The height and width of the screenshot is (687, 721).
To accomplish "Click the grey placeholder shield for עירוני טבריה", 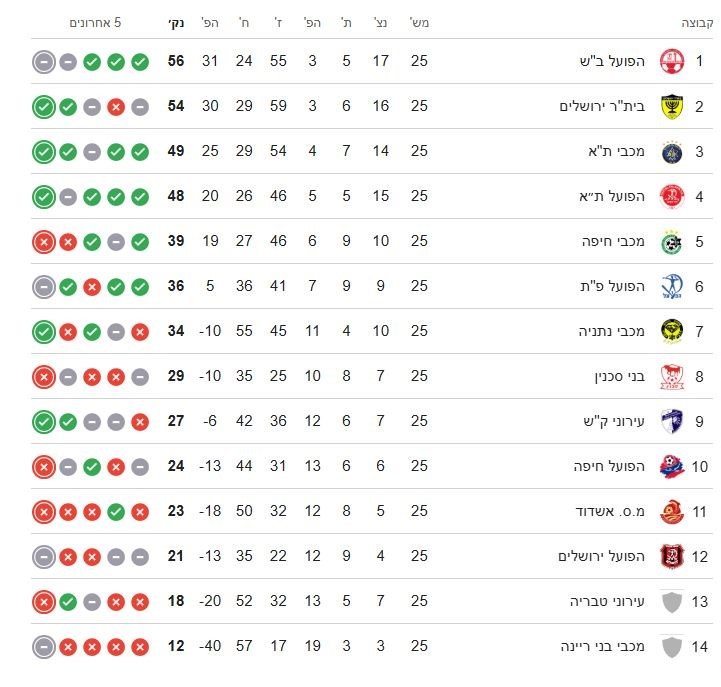I will 671,602.
